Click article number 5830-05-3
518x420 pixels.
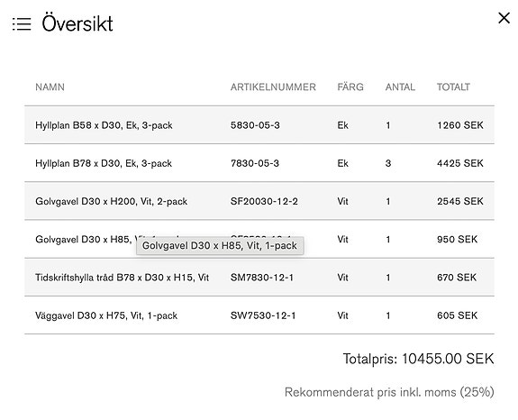pyautogui.click(x=255, y=125)
